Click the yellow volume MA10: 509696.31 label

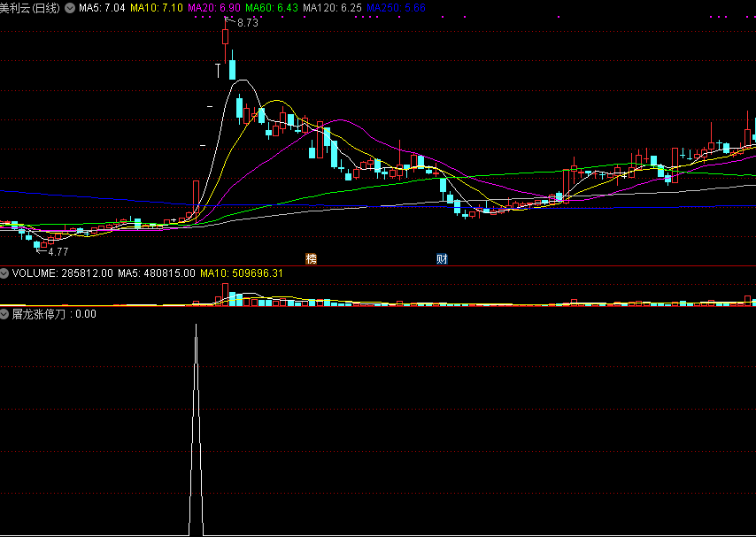coord(241,273)
